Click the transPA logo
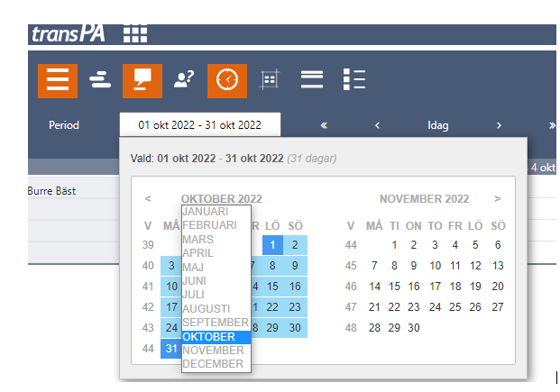Viewport: 560px width, 392px height. (69, 34)
